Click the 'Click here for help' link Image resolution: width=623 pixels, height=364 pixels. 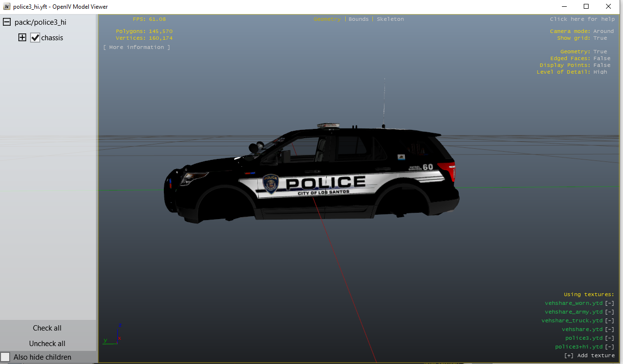pos(582,19)
